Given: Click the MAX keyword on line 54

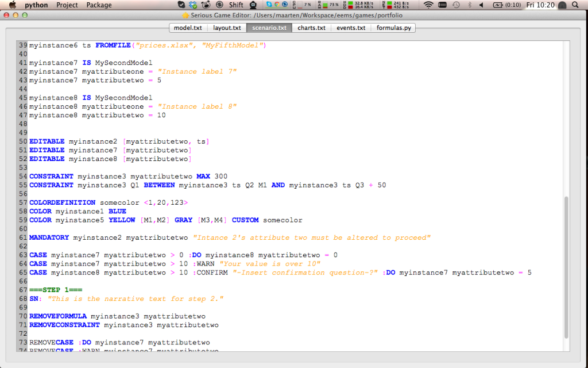Looking at the screenshot, I should coord(203,176).
